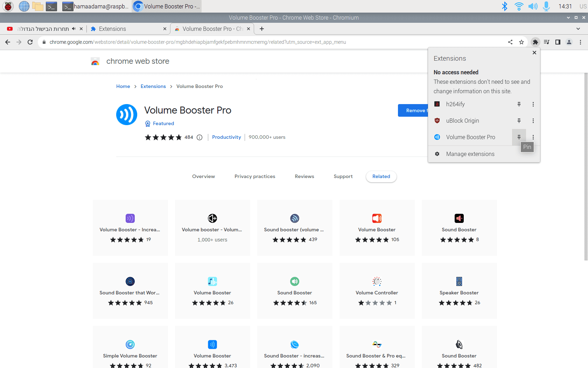Open the file manager from the taskbar
Image resolution: width=588 pixels, height=368 pixels.
pyautogui.click(x=37, y=6)
